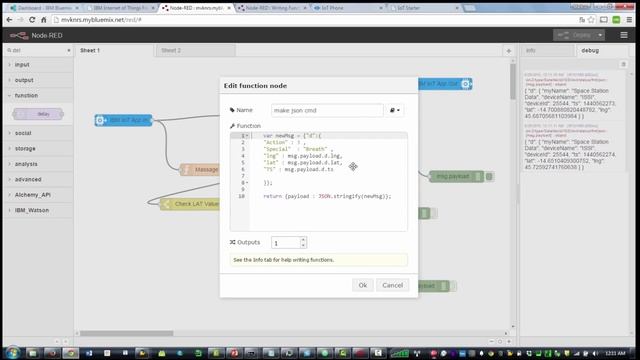Click the Chrome icon in taskbar

[x=70, y=353]
